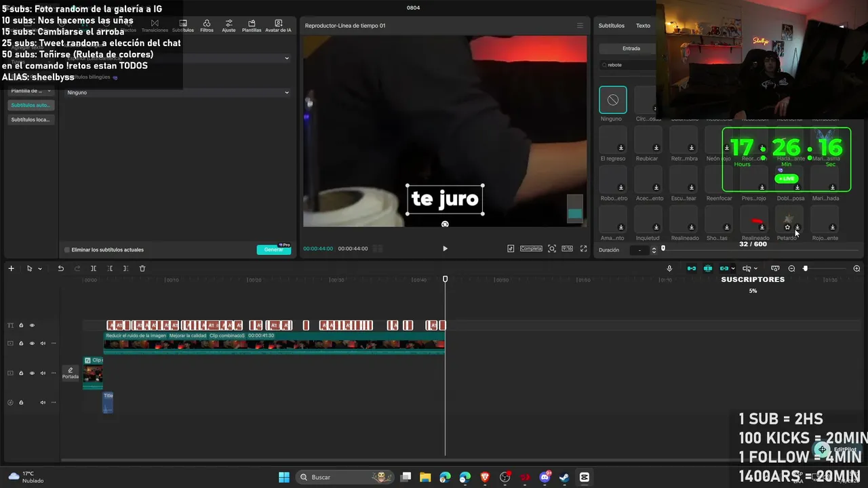Open Steam from the taskbar
Screen dimensions: 868x488
564,477
